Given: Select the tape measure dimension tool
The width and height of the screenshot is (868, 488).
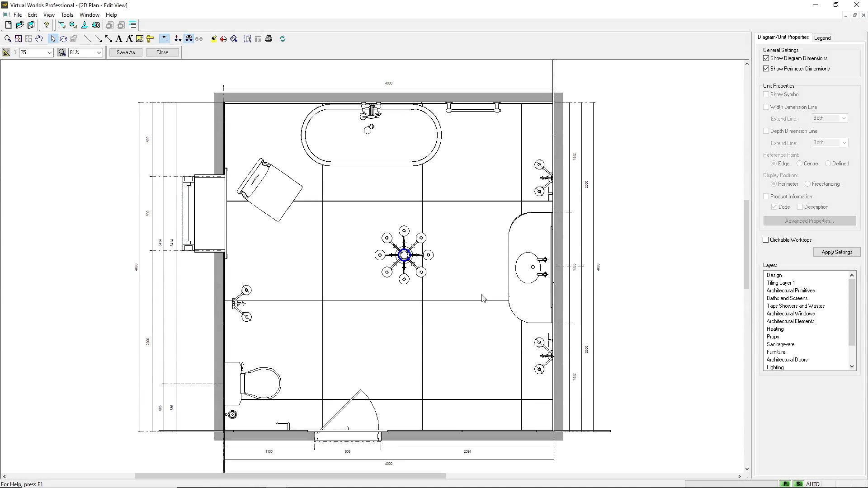Looking at the screenshot, I should coord(150,39).
